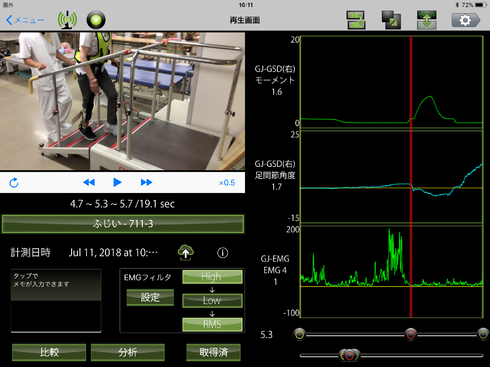This screenshot has height=367, width=490.
Task: Tap the memo field to add a note
Action: pos(56,301)
